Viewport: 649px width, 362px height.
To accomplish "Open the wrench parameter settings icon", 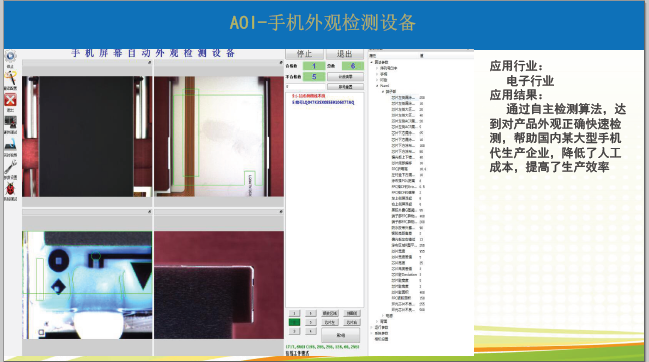I will (x=10, y=167).
